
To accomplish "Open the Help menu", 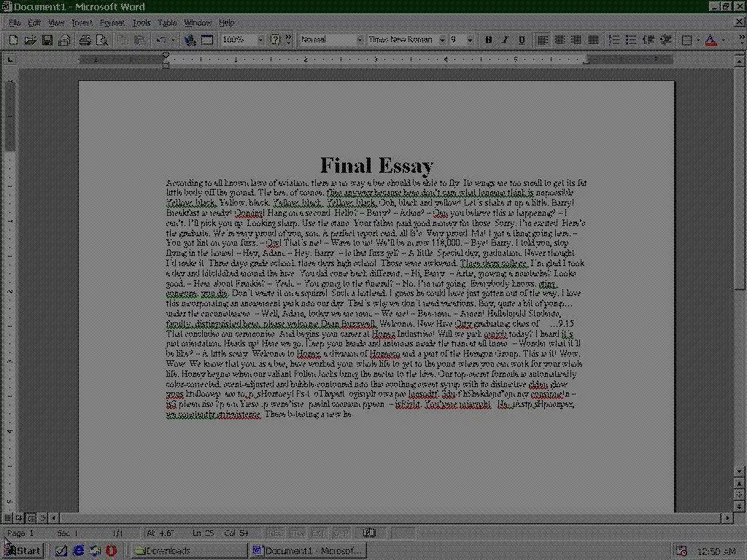I will point(227,23).
